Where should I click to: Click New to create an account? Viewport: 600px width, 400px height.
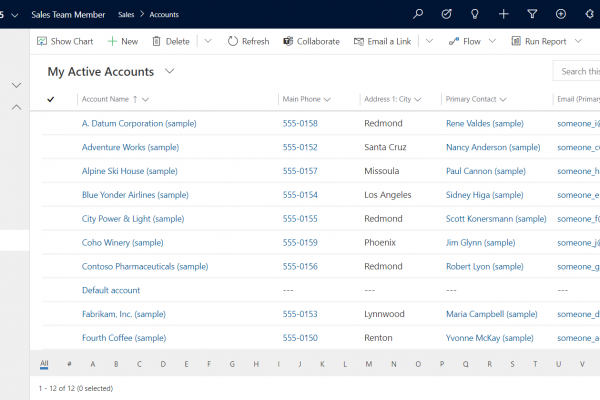pos(123,41)
